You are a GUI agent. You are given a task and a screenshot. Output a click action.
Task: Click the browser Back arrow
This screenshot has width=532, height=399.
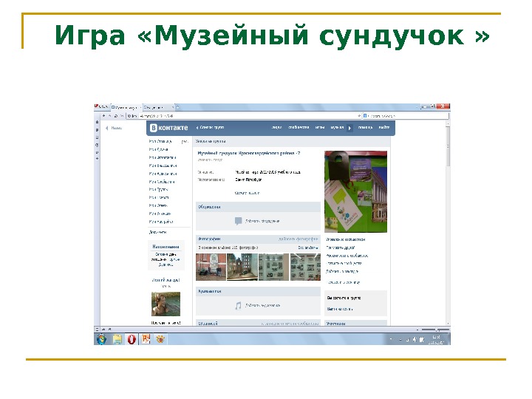(x=103, y=116)
